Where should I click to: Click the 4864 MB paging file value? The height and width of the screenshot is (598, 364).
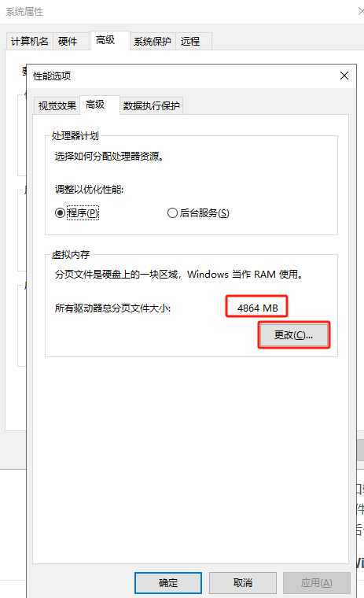(x=258, y=308)
